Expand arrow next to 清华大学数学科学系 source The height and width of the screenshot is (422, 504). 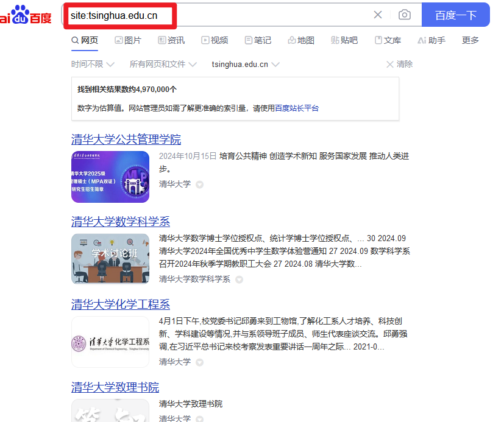click(239, 280)
